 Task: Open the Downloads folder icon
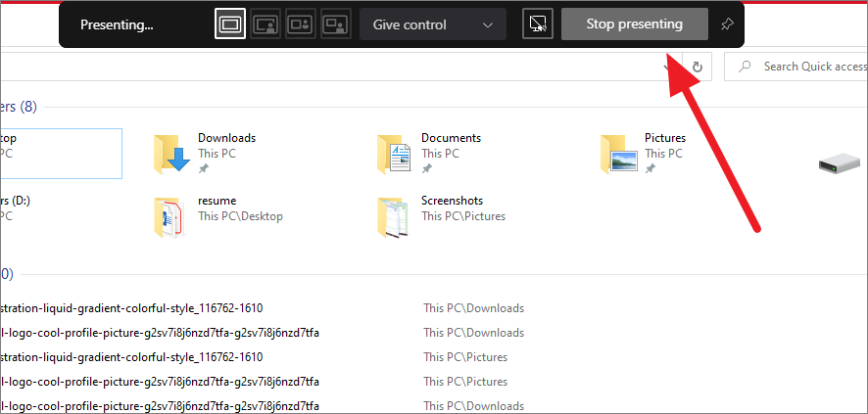click(171, 154)
